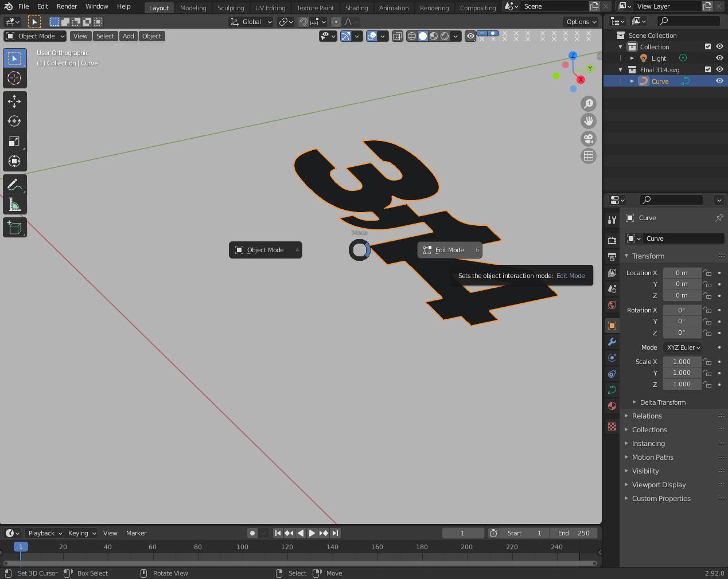The height and width of the screenshot is (579, 728).
Task: Open the timeline Playback popover
Action: tap(44, 533)
